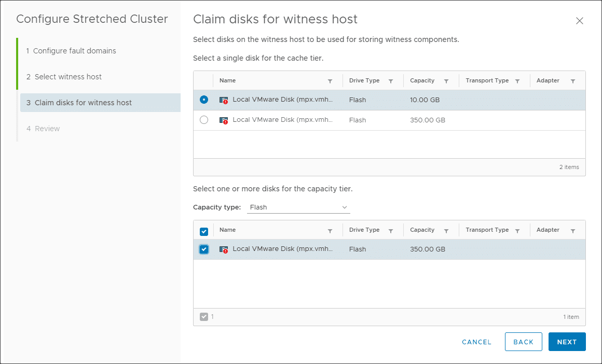The width and height of the screenshot is (602, 364).
Task: Open the Capacity type dropdown
Action: tap(298, 207)
